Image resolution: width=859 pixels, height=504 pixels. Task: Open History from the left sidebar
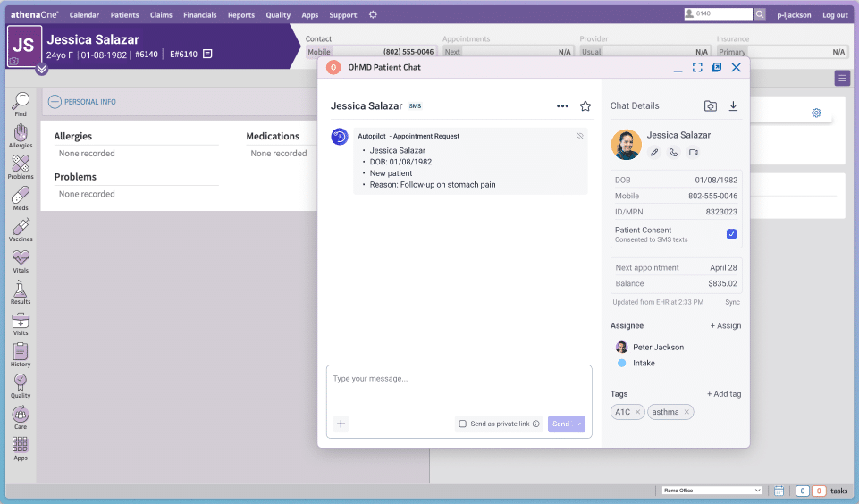[x=21, y=355]
